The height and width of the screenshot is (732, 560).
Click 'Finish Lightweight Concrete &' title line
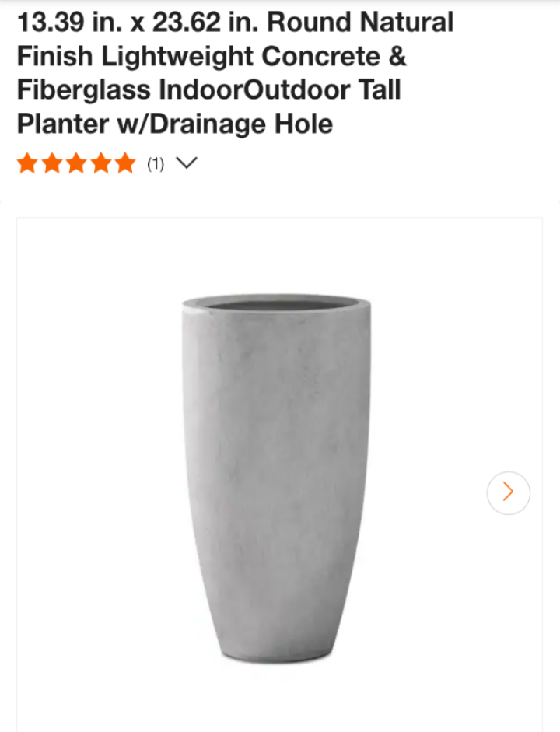pos(212,56)
